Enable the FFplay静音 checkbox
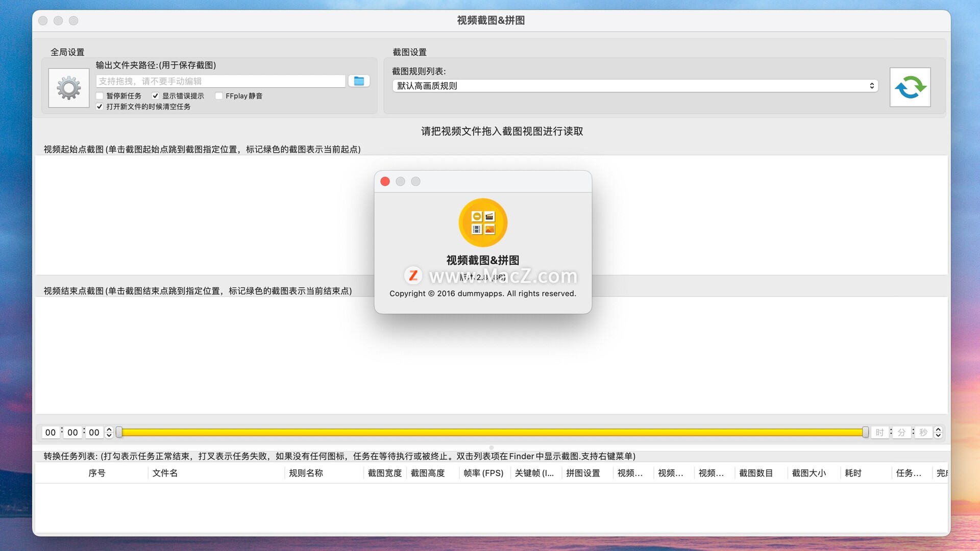This screenshot has width=980, height=551. pos(219,96)
